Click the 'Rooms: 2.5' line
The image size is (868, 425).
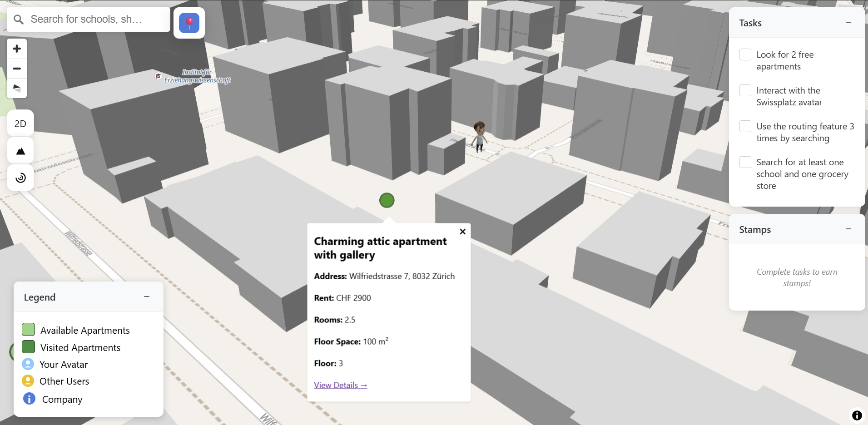click(x=335, y=320)
